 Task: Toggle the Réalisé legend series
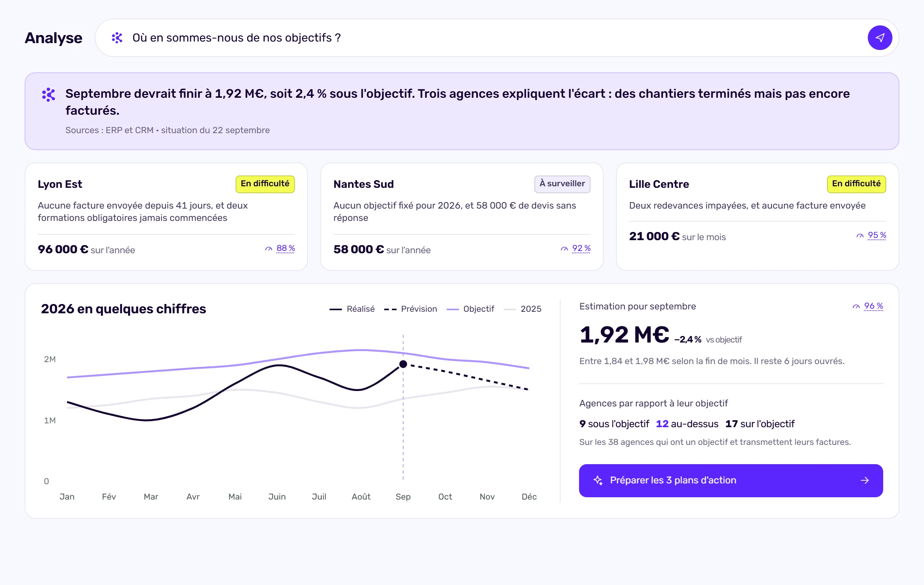[352, 309]
